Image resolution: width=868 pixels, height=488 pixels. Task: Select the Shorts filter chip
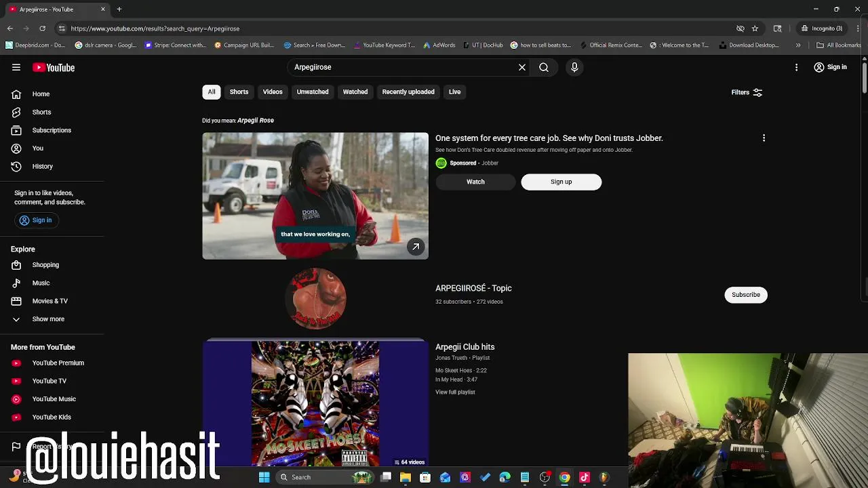[x=239, y=91]
